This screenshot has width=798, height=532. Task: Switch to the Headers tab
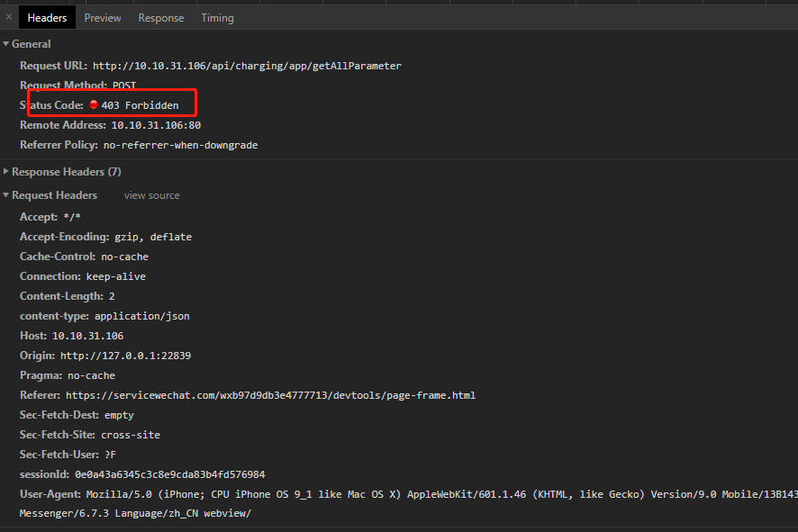click(47, 18)
